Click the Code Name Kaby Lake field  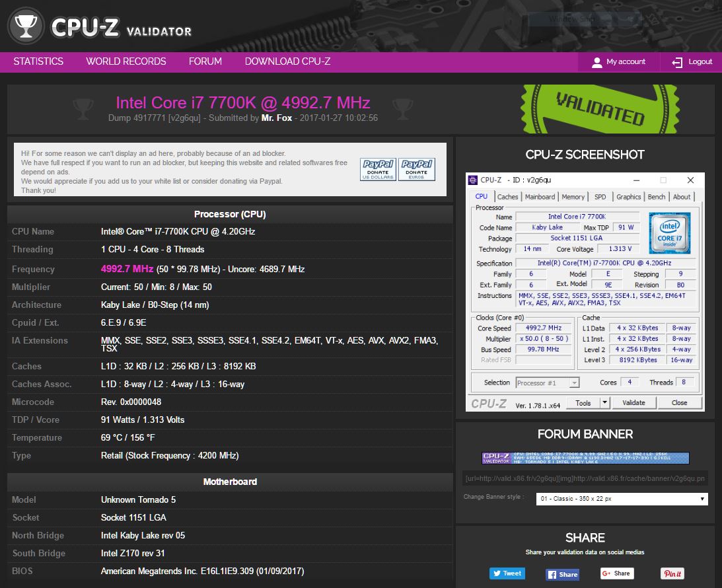(547, 227)
